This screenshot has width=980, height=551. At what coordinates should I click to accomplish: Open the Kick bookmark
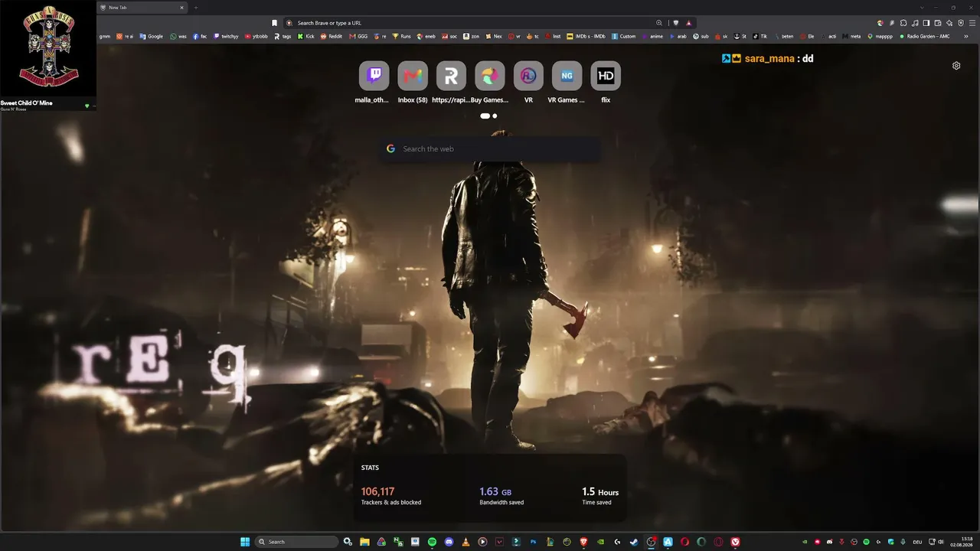[x=305, y=36]
